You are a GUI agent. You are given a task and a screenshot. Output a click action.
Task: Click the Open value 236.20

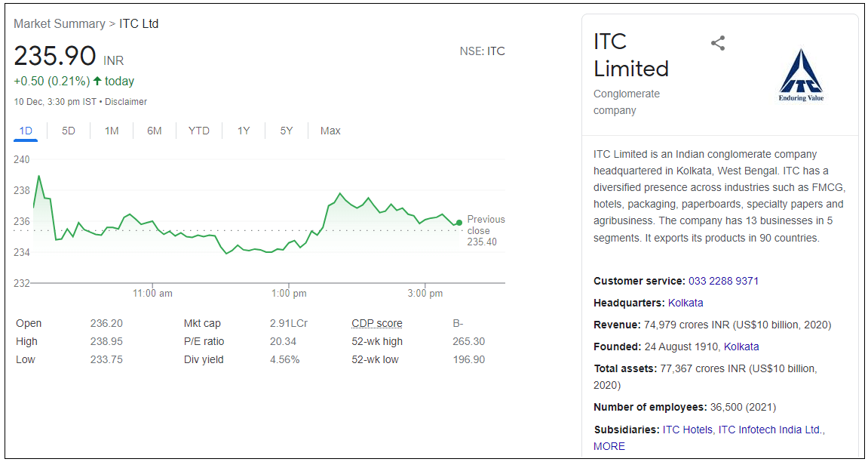[x=106, y=324]
